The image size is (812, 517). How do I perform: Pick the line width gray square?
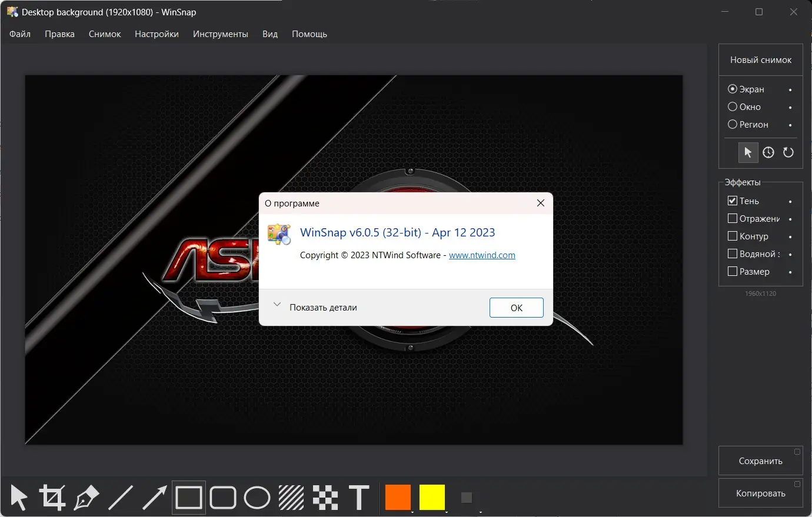pyautogui.click(x=467, y=498)
